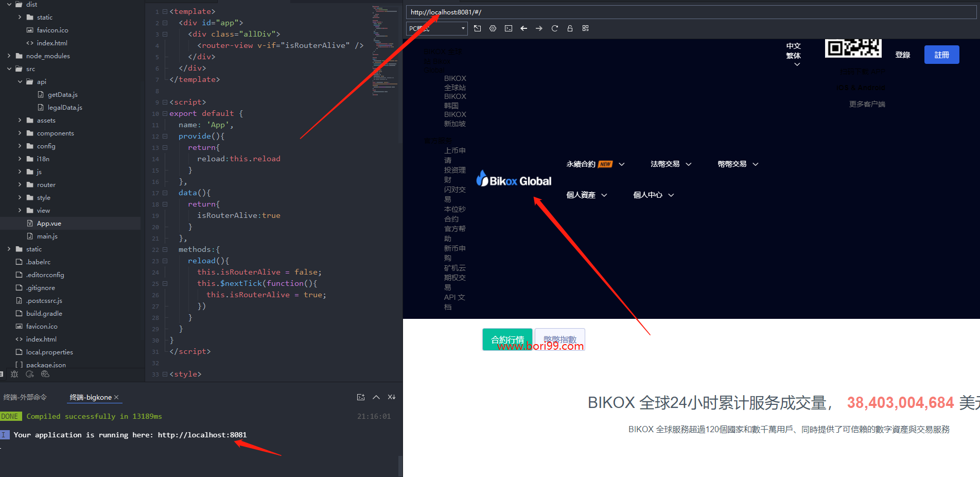Screen dimensions: 980x477
Task: Create a new terminal from terminal panel
Action: tap(361, 397)
